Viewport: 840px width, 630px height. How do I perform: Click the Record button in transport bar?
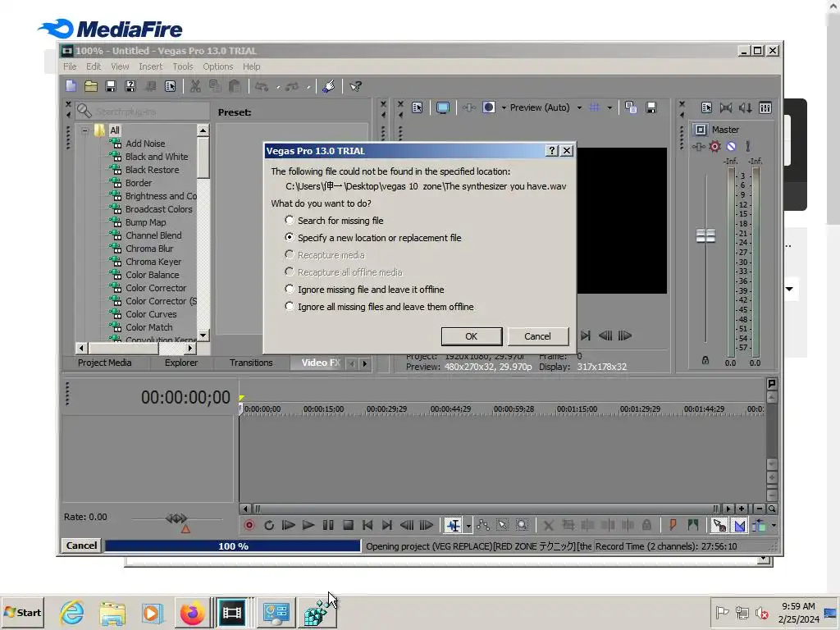(x=249, y=525)
